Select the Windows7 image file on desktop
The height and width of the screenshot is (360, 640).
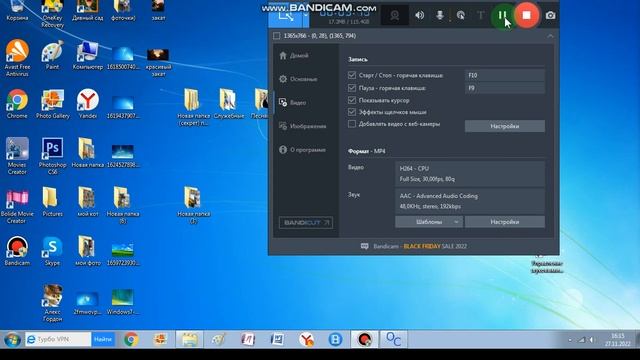(122, 302)
